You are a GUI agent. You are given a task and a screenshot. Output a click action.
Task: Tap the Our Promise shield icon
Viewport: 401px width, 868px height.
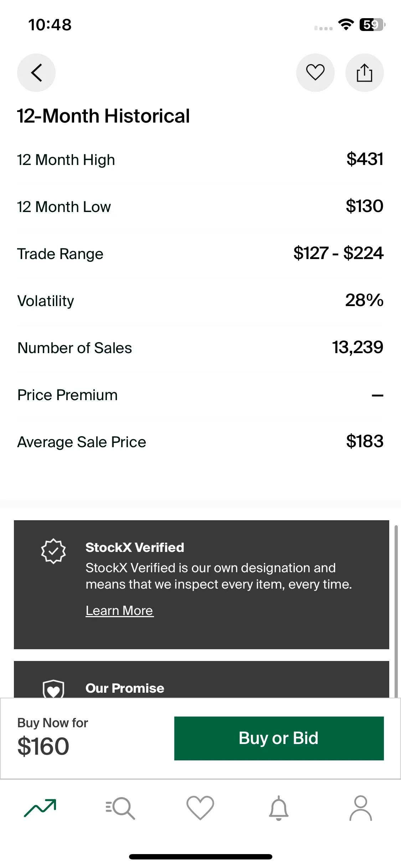click(53, 689)
